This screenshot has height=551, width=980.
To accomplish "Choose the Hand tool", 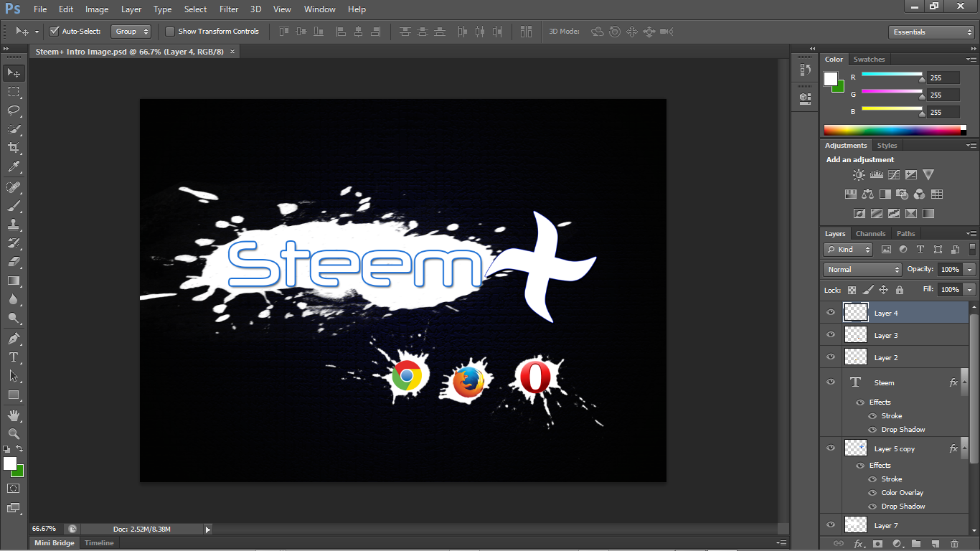I will pos(14,415).
